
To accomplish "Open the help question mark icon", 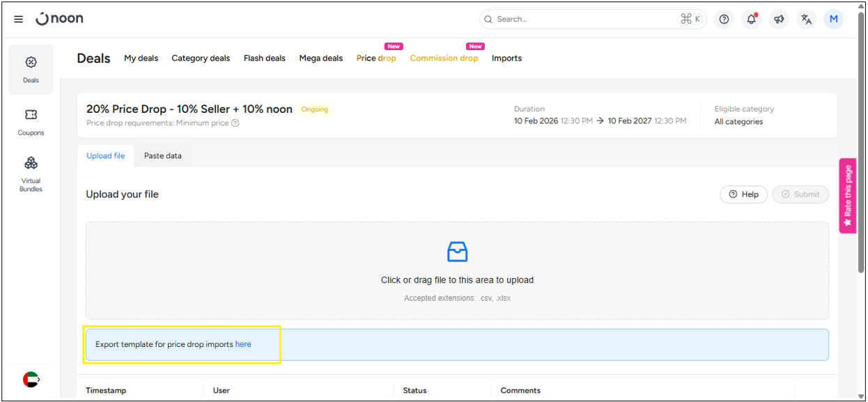I will [x=724, y=20].
